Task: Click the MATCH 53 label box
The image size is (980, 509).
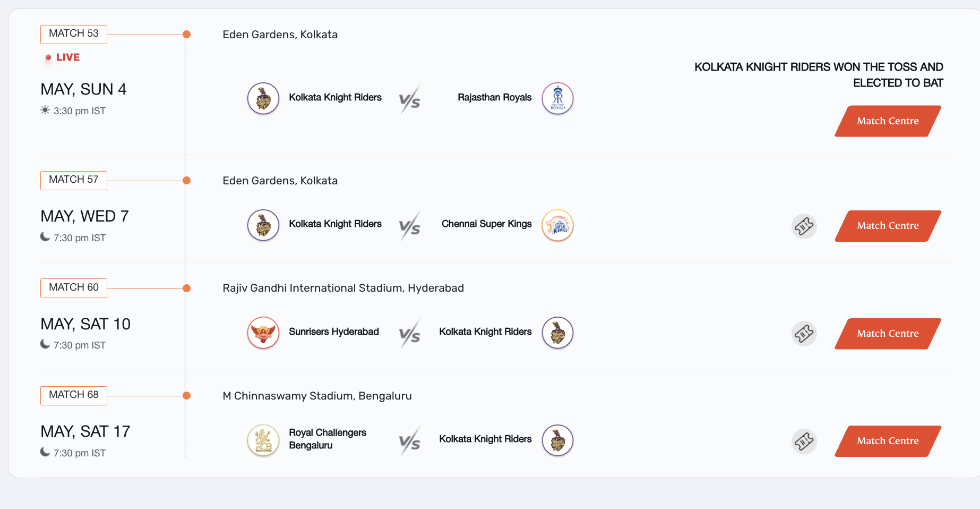Action: coord(74,34)
